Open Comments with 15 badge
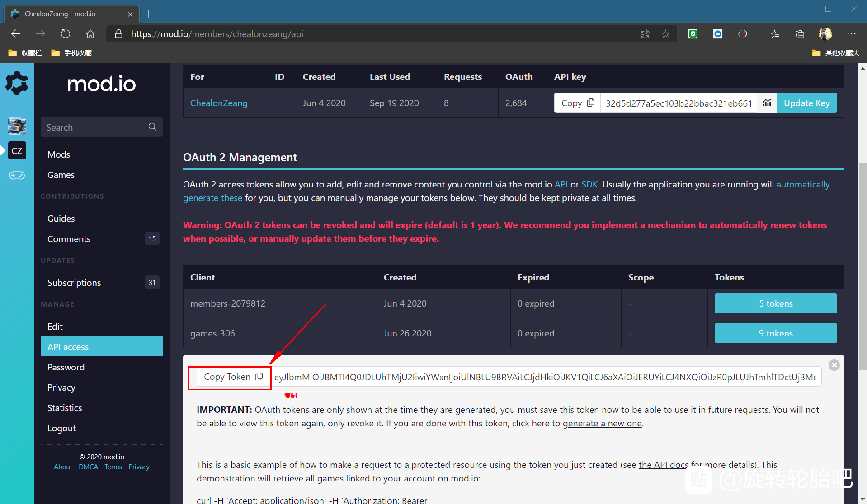 pos(102,239)
